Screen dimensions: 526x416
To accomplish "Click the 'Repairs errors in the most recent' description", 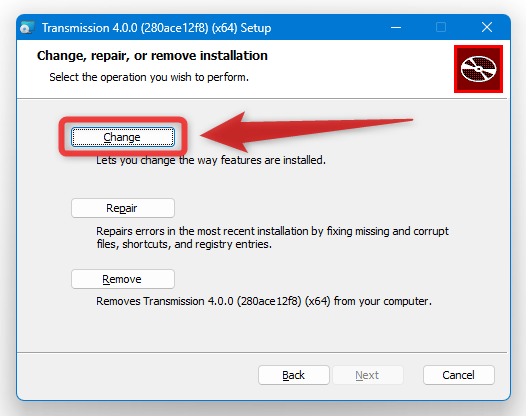I will (272, 238).
